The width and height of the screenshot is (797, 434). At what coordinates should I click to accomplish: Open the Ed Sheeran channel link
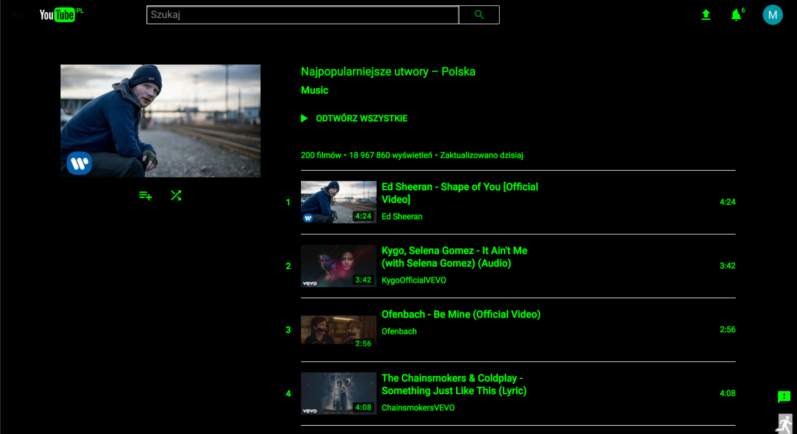[402, 216]
